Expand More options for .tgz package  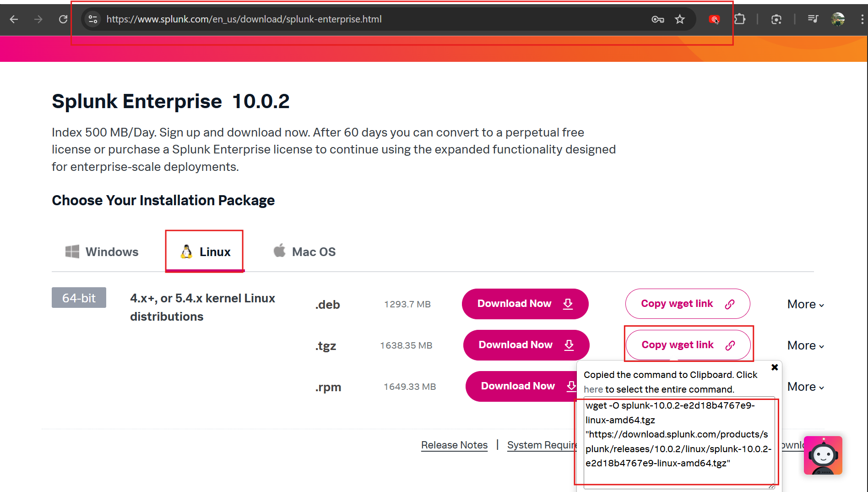click(805, 345)
